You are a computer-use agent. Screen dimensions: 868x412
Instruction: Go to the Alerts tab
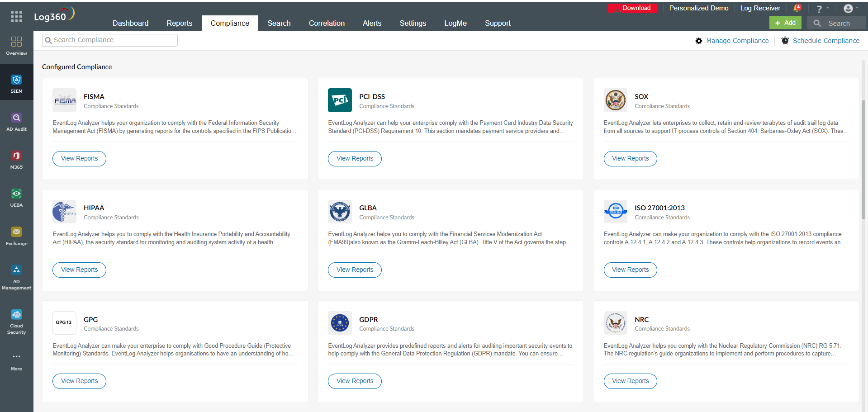(x=372, y=23)
